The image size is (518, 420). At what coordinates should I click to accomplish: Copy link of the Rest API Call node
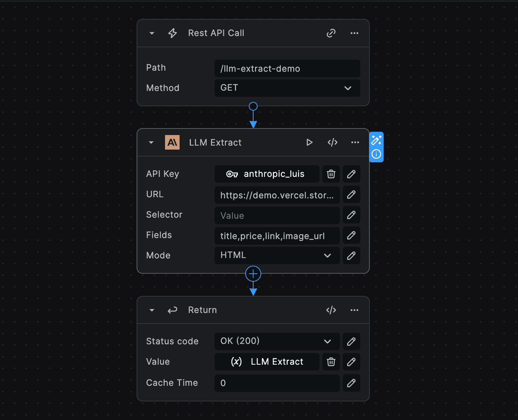click(x=331, y=33)
